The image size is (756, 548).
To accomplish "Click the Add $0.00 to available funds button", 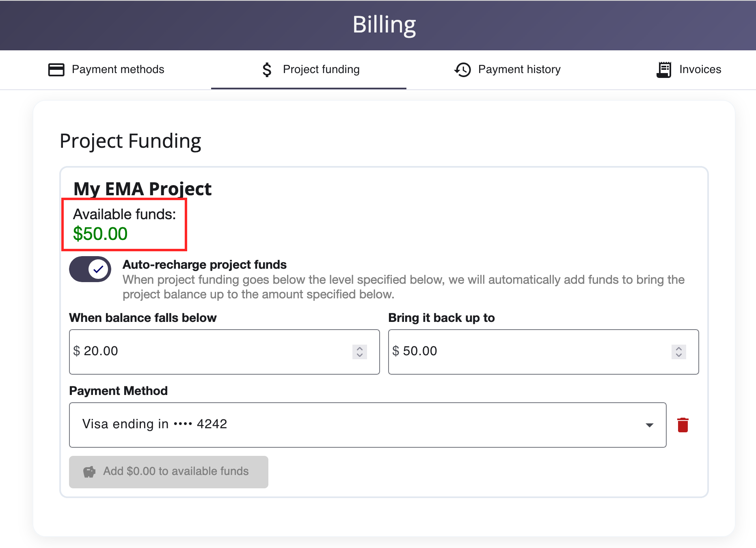I will [x=168, y=471].
